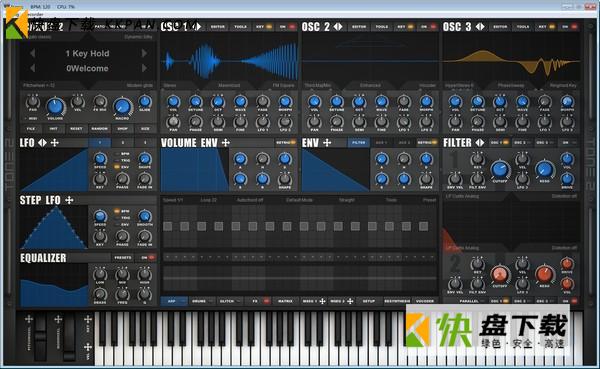Open the Vocoder tab

[425, 301]
